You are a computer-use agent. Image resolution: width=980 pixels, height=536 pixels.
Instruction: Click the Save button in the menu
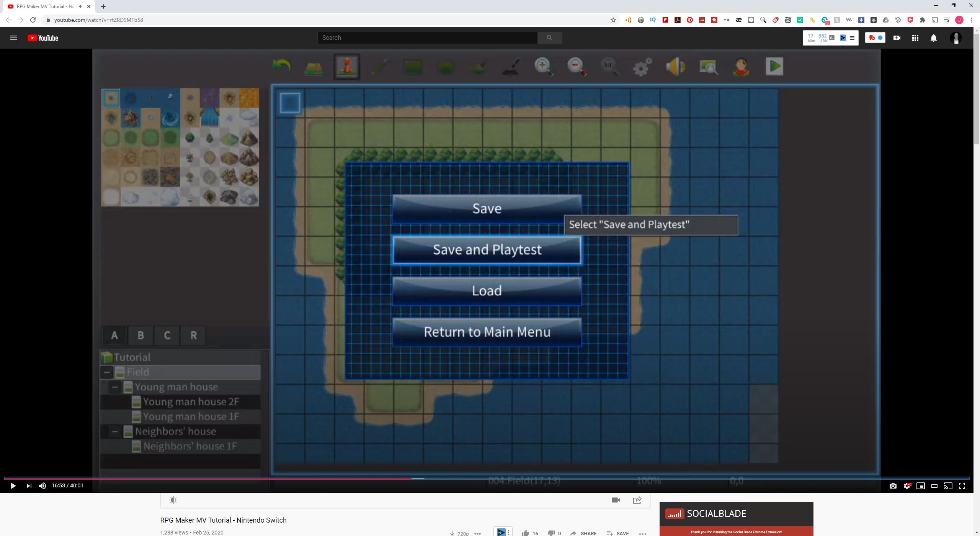point(487,209)
